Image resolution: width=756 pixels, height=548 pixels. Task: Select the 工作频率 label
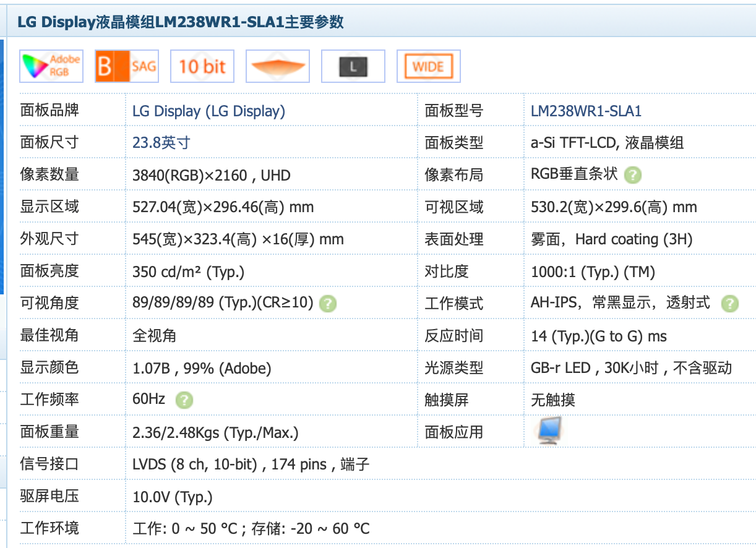coord(49,400)
